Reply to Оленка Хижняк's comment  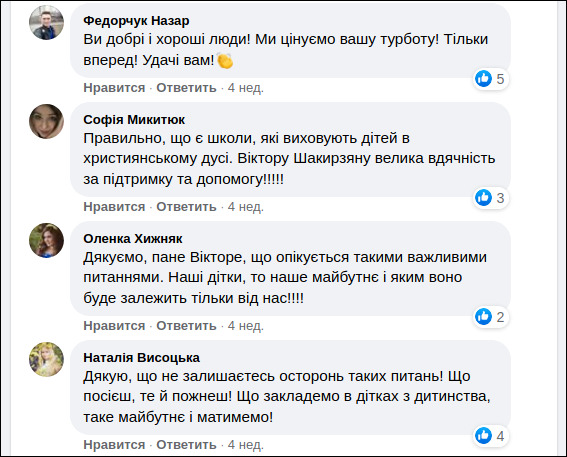pos(186,326)
